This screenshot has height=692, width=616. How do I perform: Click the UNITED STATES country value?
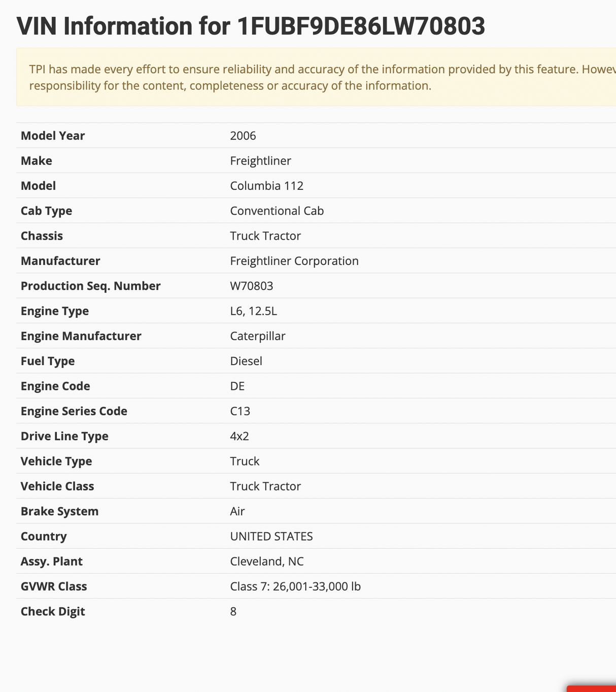tap(271, 537)
